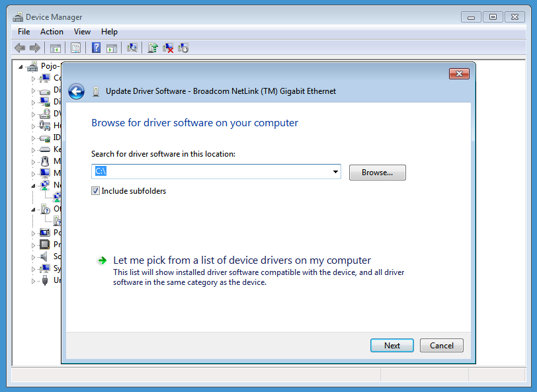Image resolution: width=537 pixels, height=392 pixels.
Task: Select the Human Interface Devices icon
Action: pyautogui.click(x=45, y=126)
